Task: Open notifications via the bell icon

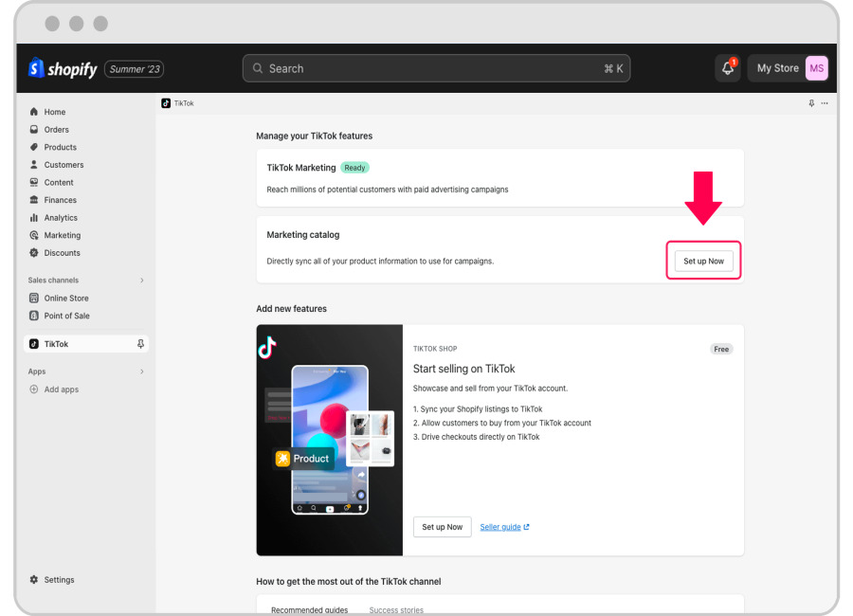Action: point(727,67)
